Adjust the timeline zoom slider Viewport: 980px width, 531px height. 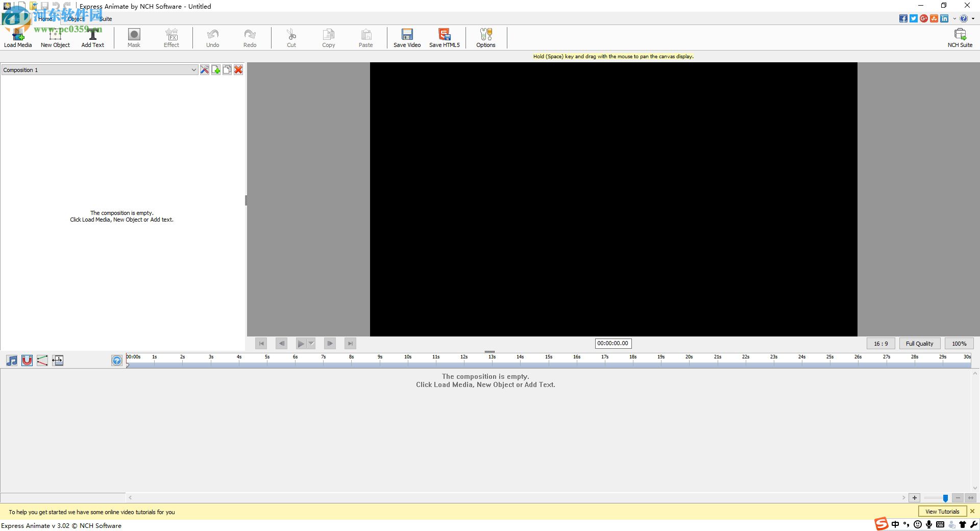point(945,498)
